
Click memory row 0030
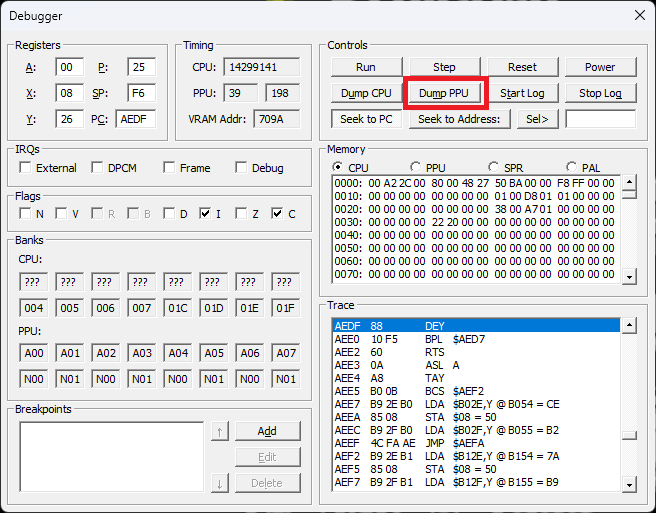tap(476, 222)
